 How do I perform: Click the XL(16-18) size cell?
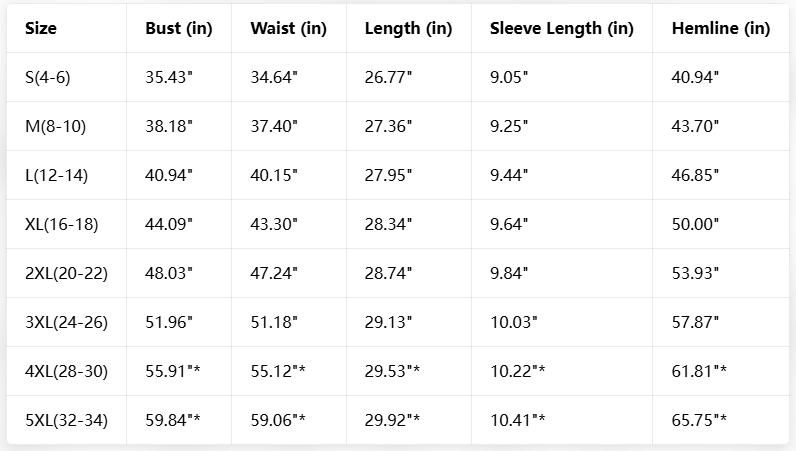click(62, 224)
